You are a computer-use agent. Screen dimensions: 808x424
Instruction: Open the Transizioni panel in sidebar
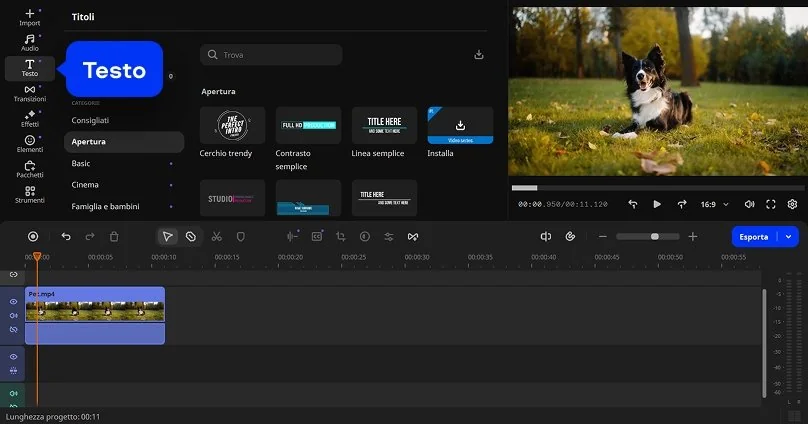point(30,93)
